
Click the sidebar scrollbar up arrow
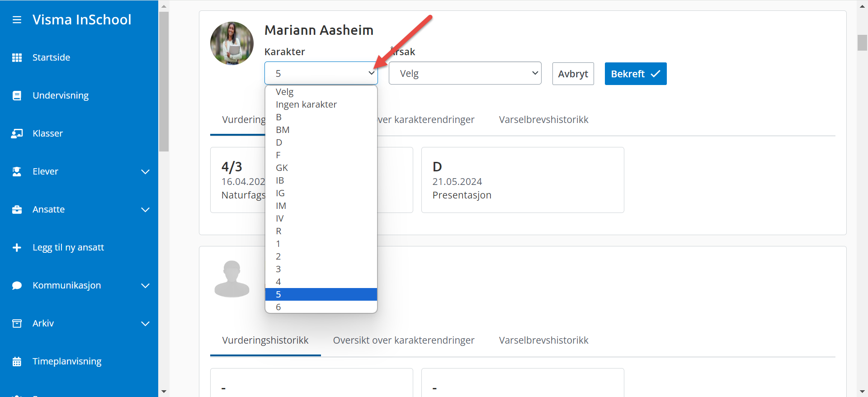164,6
